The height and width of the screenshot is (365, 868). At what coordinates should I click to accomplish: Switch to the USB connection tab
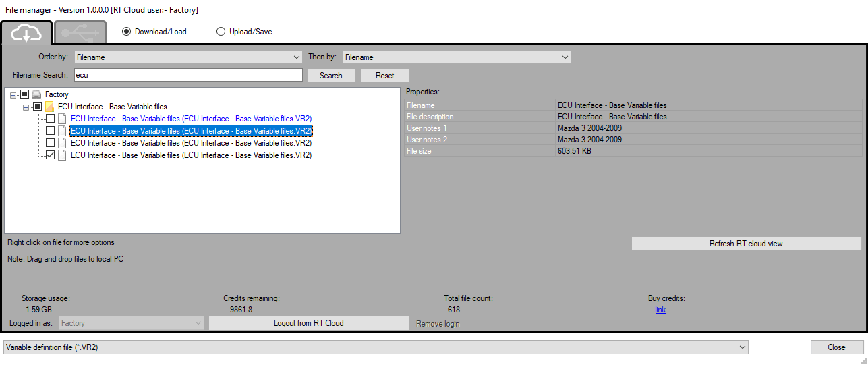coord(80,32)
